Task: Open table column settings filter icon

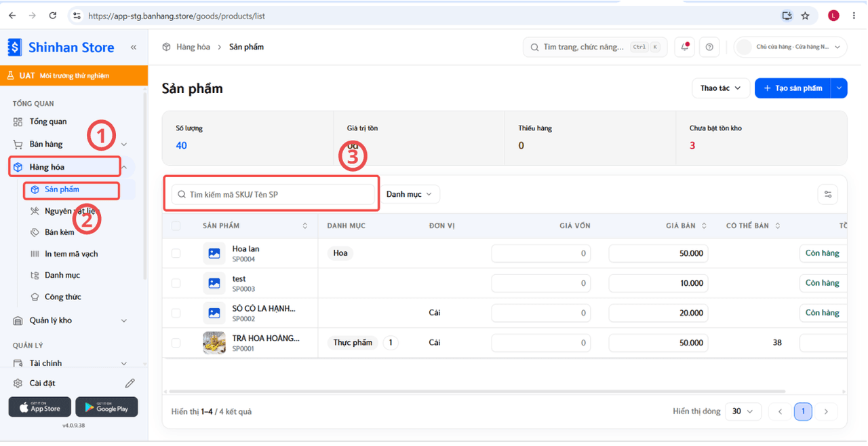Action: (x=828, y=194)
